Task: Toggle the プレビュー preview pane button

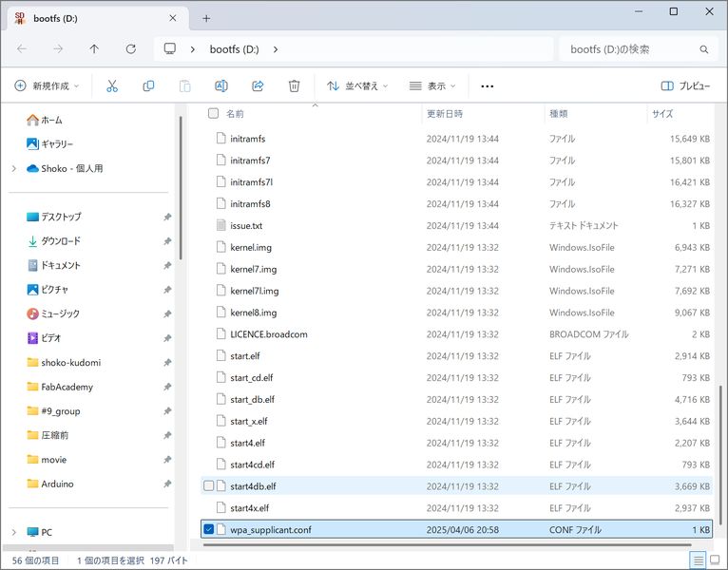Action: (685, 85)
